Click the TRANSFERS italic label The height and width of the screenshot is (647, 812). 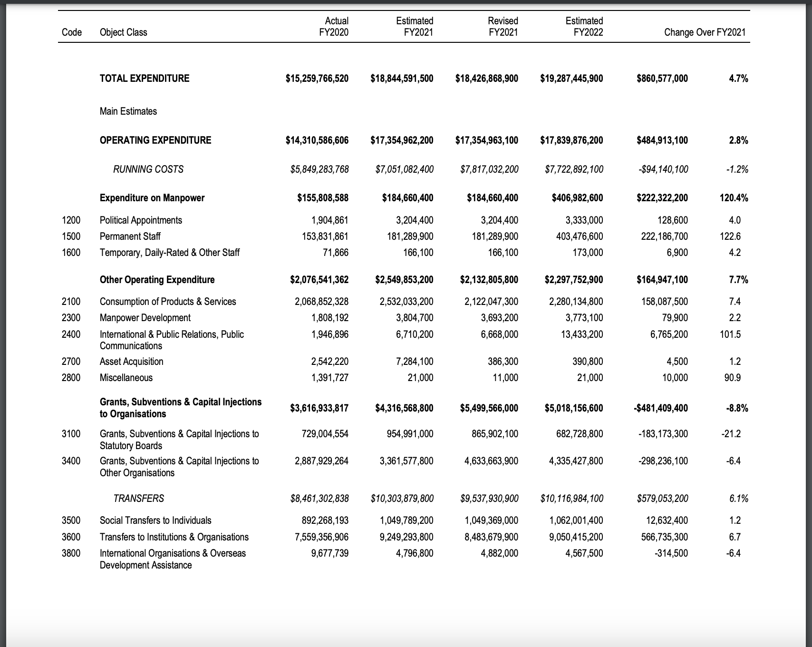[138, 499]
